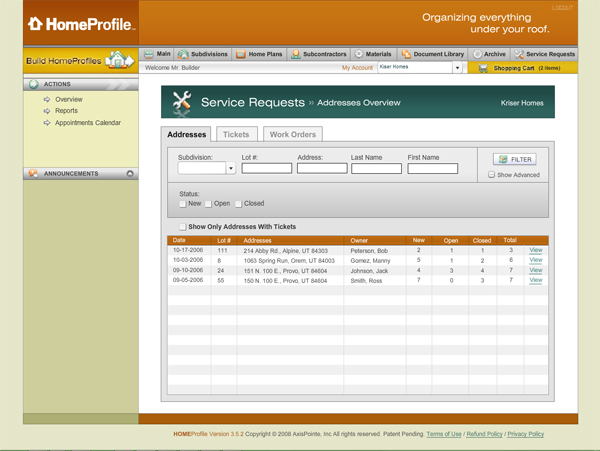Open the Reports action link
600x451 pixels.
pos(66,111)
